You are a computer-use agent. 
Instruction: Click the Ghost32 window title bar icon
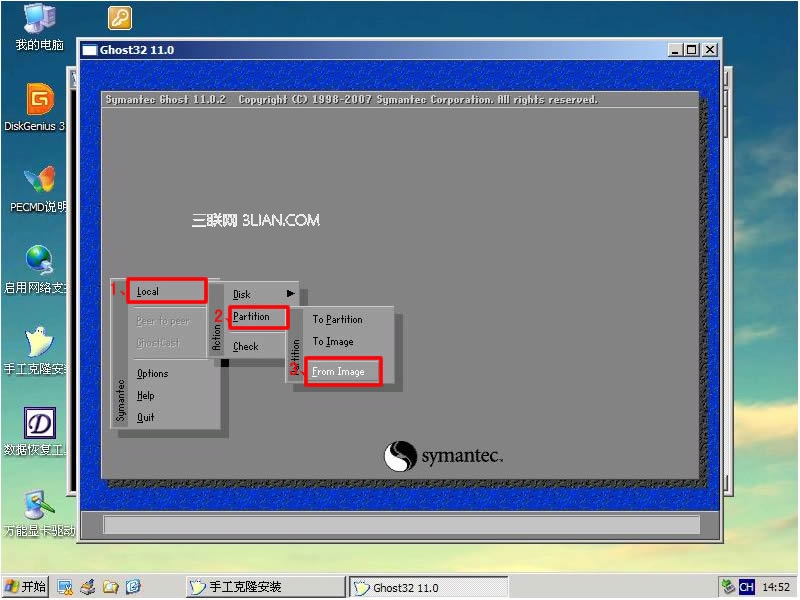(x=89, y=50)
